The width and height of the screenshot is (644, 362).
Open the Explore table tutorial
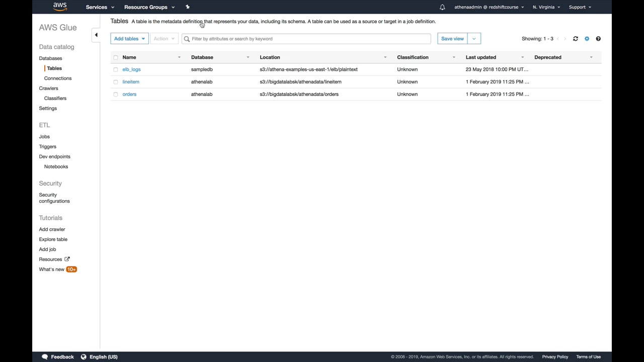point(53,239)
